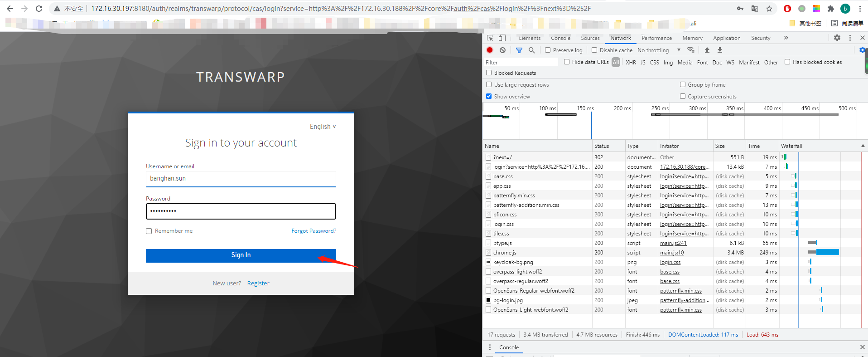Image resolution: width=868 pixels, height=357 pixels.
Task: Go back with the browser back arrow
Action: click(10, 9)
